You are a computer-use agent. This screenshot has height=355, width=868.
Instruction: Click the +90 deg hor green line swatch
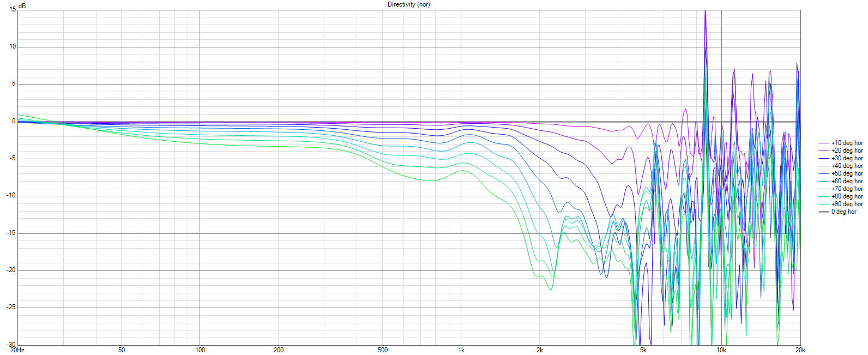click(x=823, y=204)
